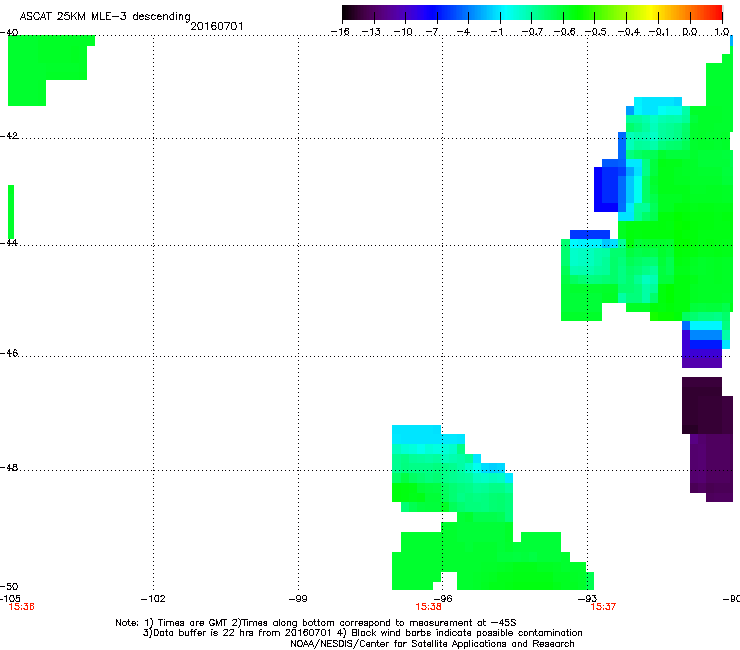The height and width of the screenshot is (650, 740).
Task: Click the color bar label -7
Action: [x=434, y=32]
